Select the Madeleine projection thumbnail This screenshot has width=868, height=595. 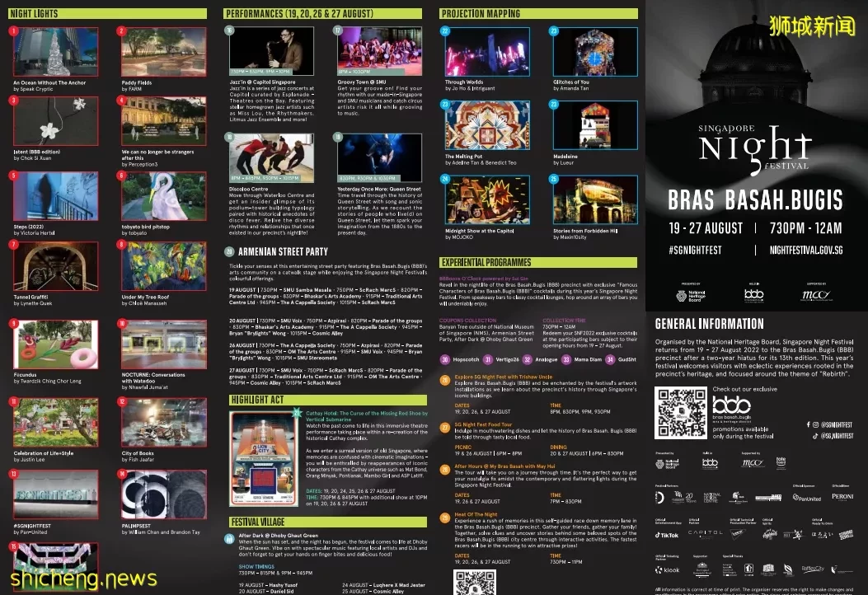[x=595, y=125]
